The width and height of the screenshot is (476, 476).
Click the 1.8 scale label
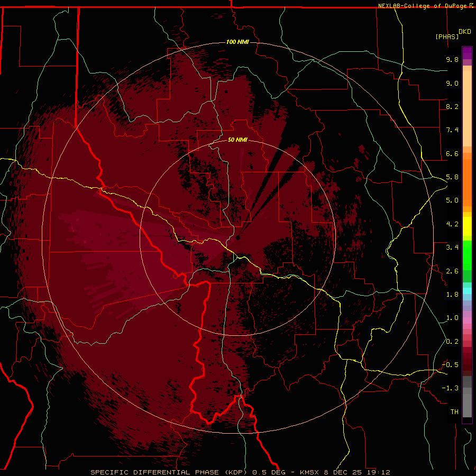(452, 295)
